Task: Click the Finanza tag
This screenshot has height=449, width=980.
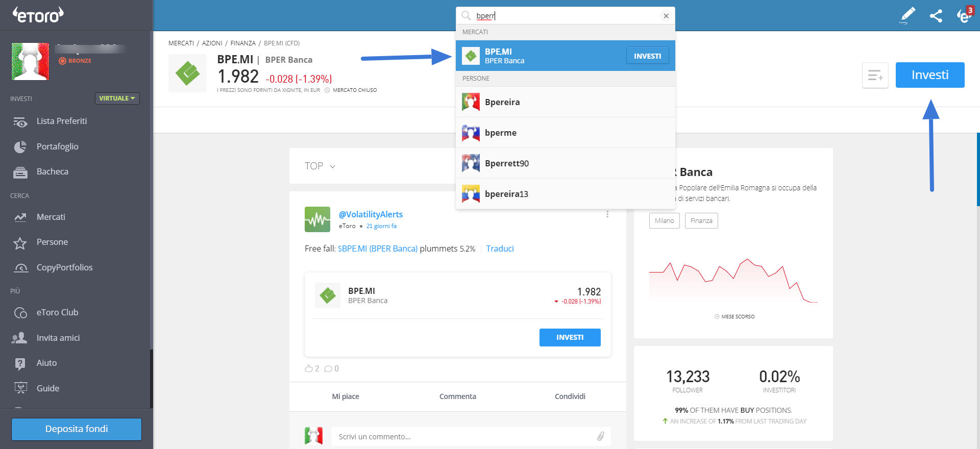Action: pos(701,221)
